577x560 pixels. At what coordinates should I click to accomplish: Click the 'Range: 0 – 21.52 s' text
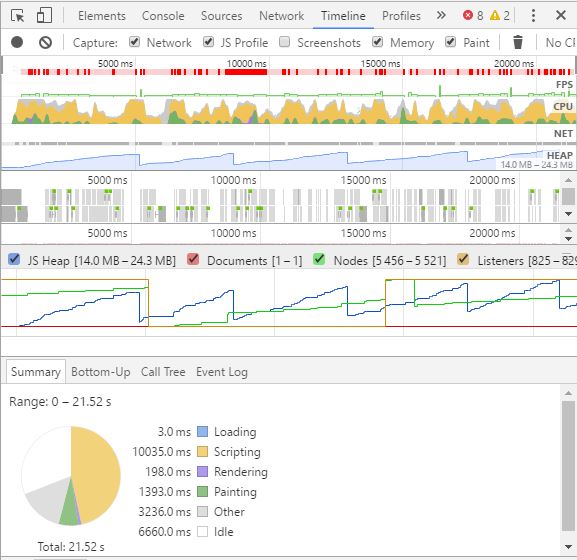pos(60,401)
